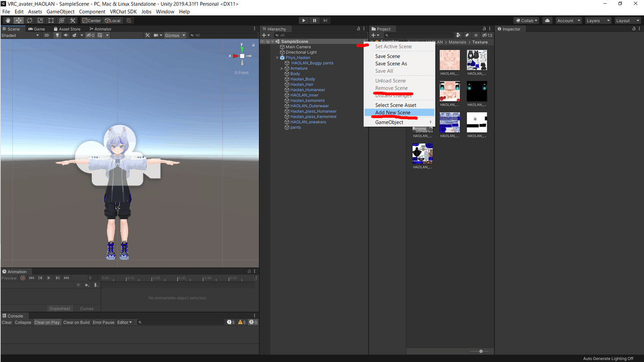Switch to the Game tab
The width and height of the screenshot is (644, 362).
point(37,28)
